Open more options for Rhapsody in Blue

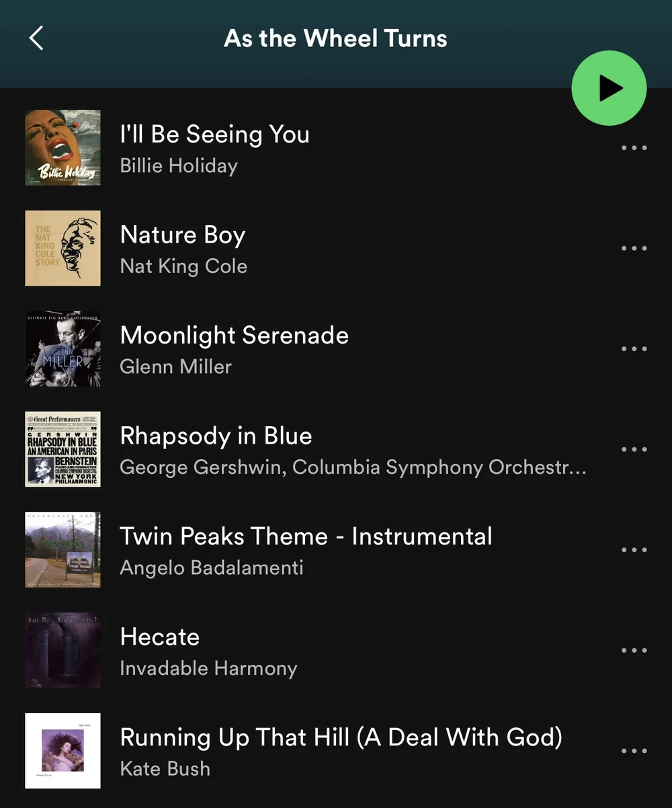tap(634, 449)
